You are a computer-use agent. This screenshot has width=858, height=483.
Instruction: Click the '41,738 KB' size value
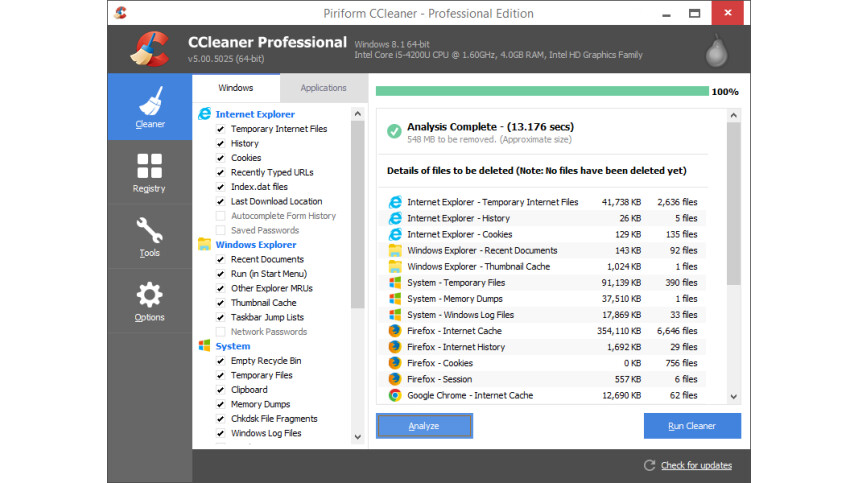621,202
